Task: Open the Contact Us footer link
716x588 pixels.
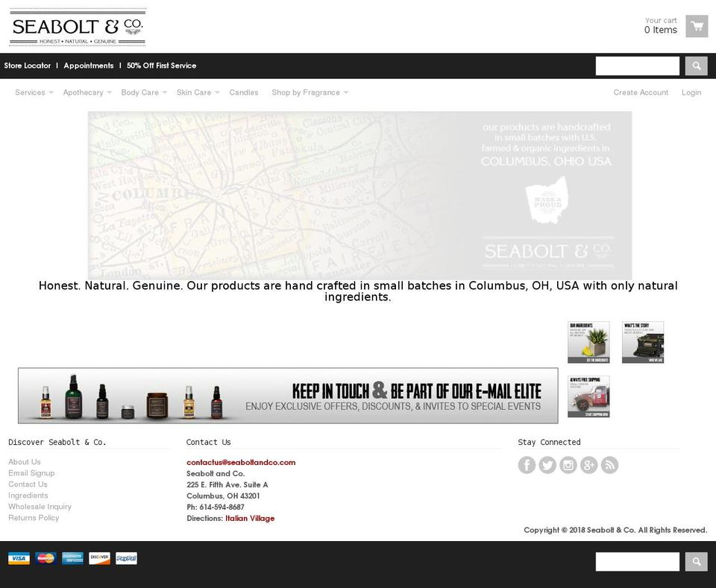Action: click(x=28, y=484)
